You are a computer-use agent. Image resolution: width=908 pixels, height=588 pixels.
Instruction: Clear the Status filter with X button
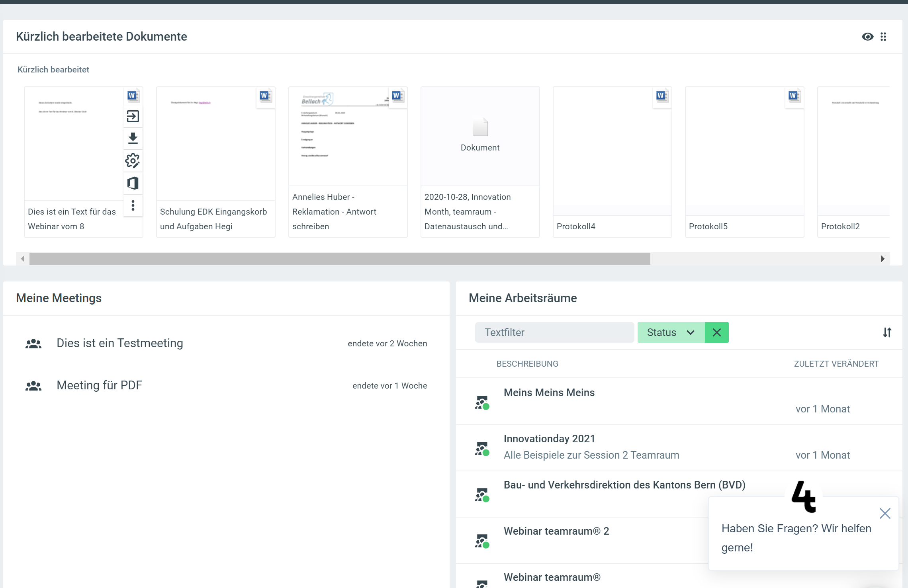[x=716, y=332]
